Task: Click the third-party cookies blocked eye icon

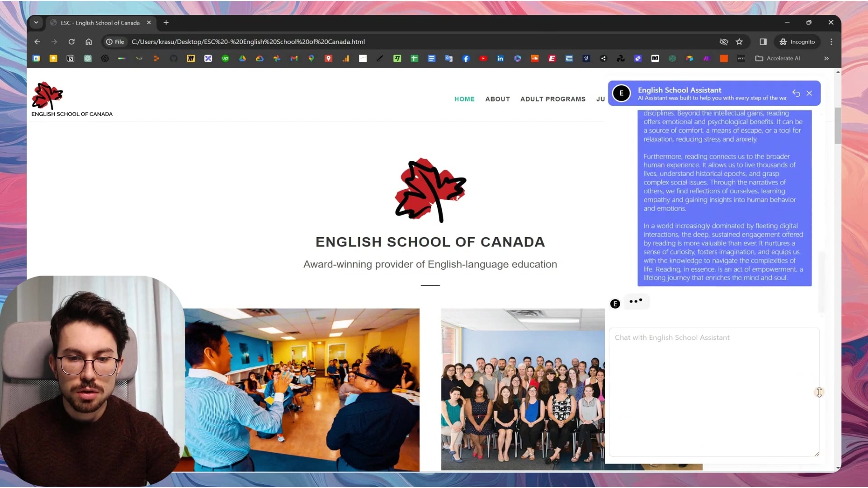Action: coord(724,42)
